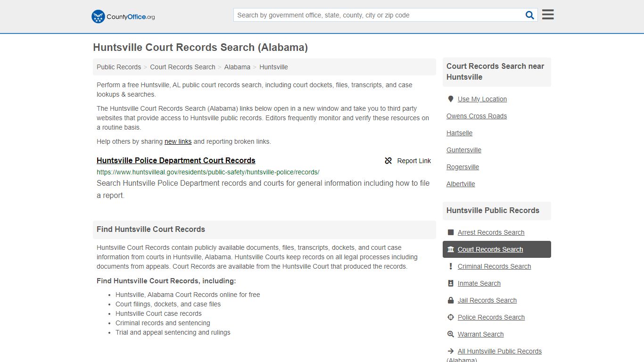Open Inmate Search
This screenshot has width=644, height=362.
(x=479, y=283)
